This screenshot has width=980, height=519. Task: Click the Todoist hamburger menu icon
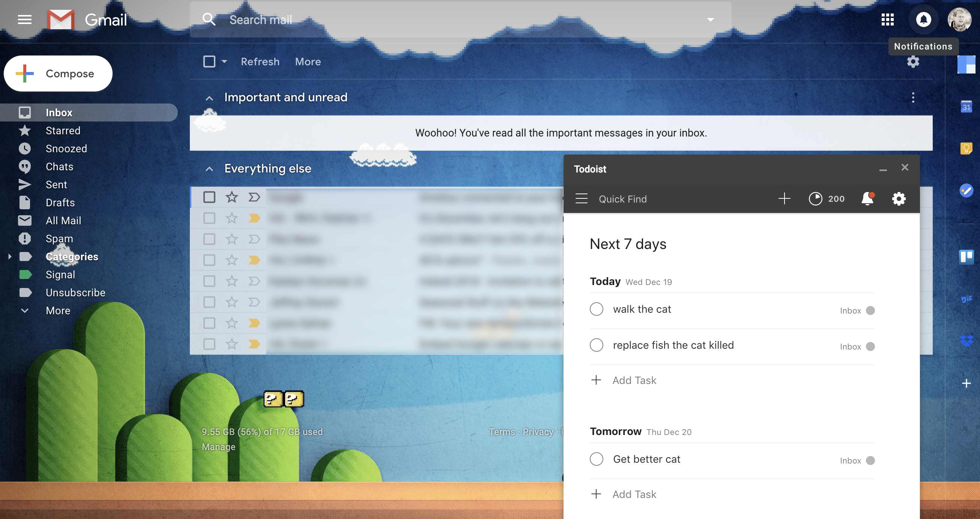tap(582, 199)
